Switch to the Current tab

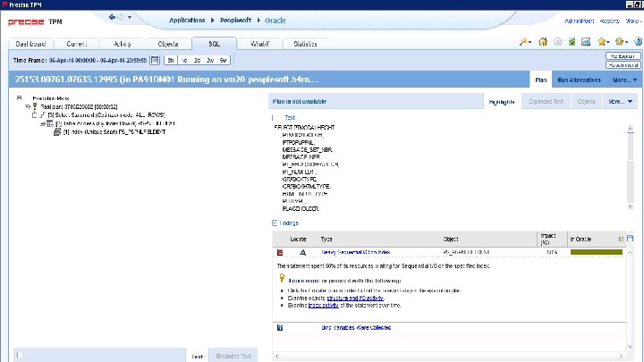pos(76,44)
